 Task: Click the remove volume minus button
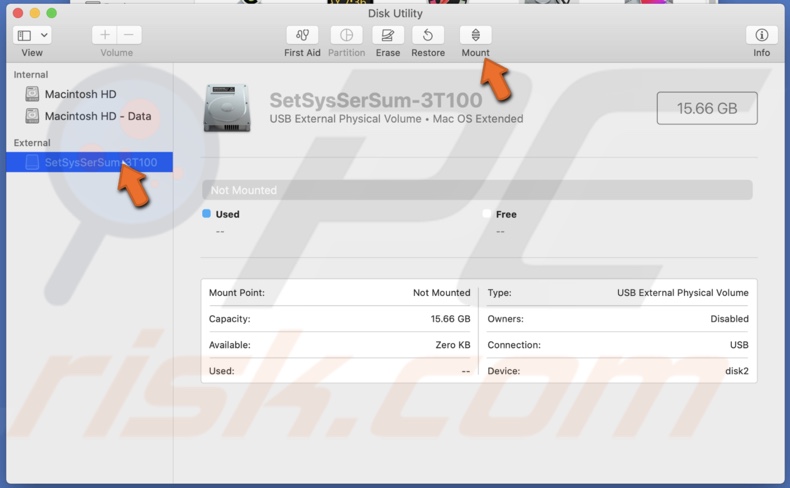pyautogui.click(x=129, y=35)
